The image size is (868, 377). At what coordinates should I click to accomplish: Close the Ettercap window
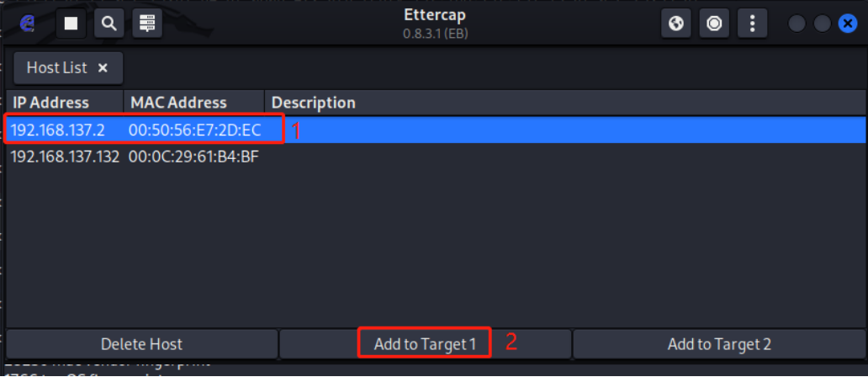coord(848,24)
